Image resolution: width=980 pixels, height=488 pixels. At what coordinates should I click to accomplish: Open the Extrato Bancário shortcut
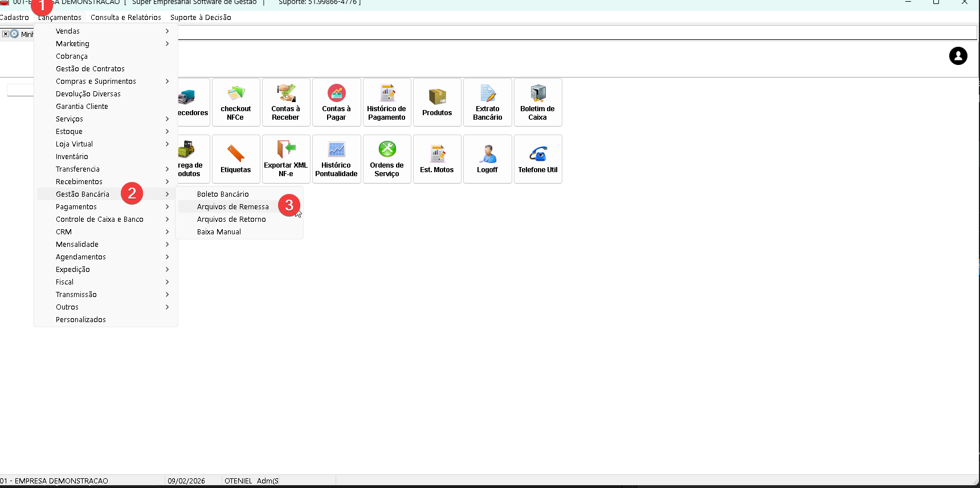click(x=488, y=102)
